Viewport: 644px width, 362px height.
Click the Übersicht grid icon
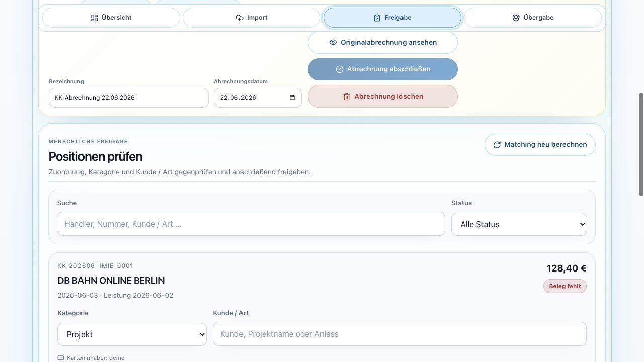tap(94, 18)
